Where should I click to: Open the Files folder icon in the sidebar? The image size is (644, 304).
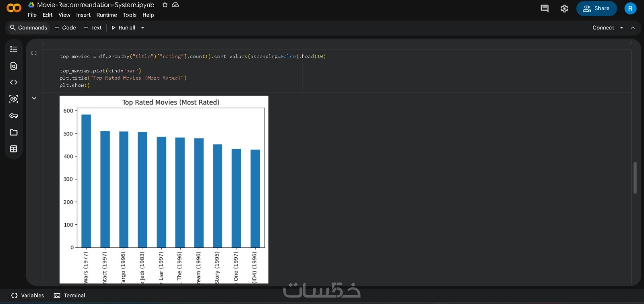point(14,132)
